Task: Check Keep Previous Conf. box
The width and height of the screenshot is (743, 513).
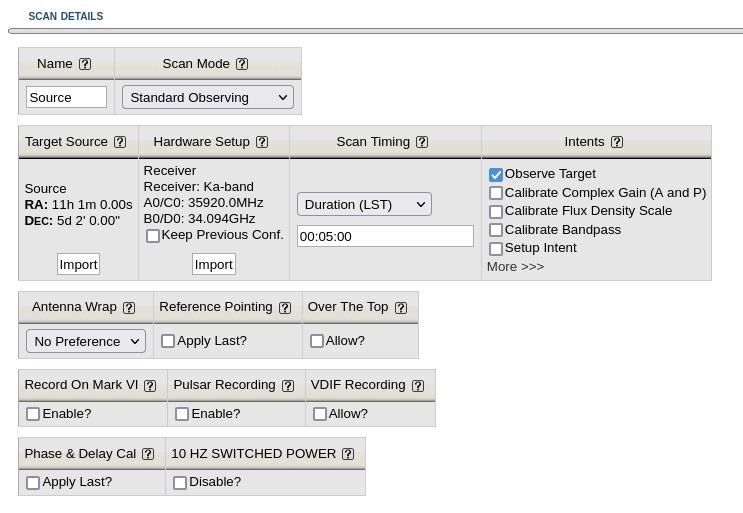Action: pos(153,236)
